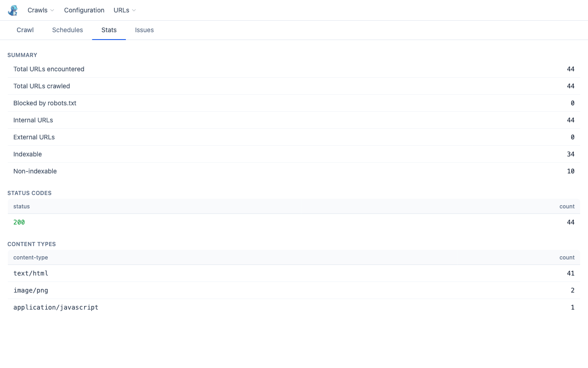This screenshot has width=588, height=368.
Task: Click the count header in Content Types table
Action: coord(567,258)
